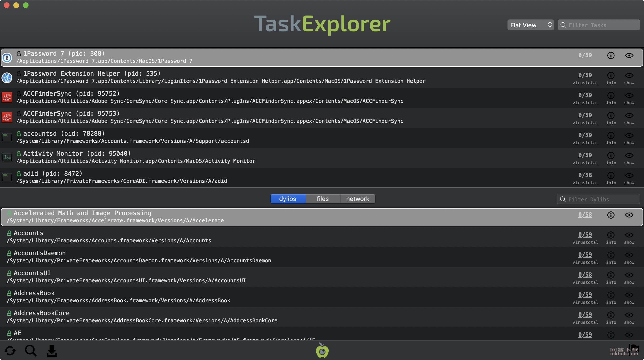Screen dimensions: 644x360
Task: Show 1Password 7 in Finder via eye icon
Action: [x=629, y=55]
